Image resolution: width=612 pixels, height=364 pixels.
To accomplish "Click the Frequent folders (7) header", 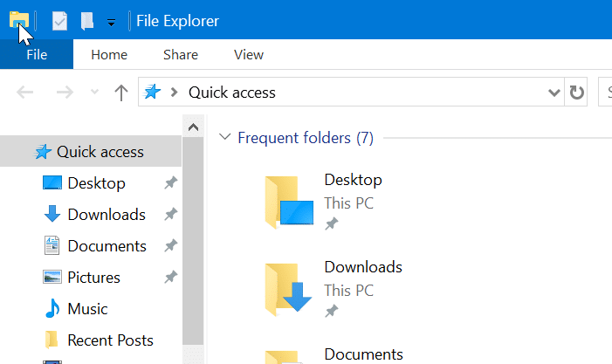I will [x=306, y=138].
